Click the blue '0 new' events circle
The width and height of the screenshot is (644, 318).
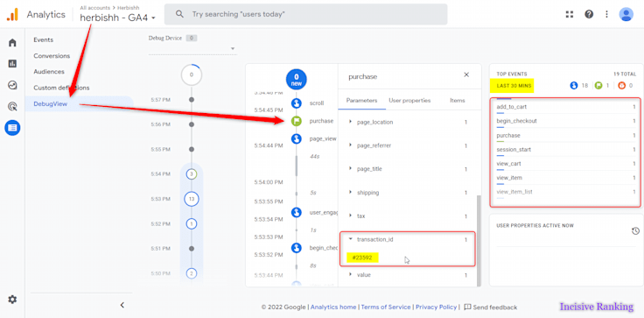296,80
